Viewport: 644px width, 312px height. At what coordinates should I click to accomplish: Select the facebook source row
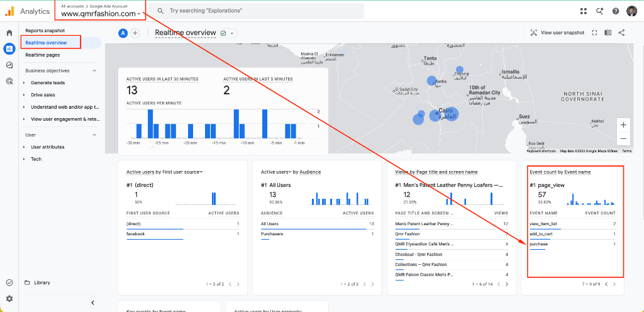(183, 235)
